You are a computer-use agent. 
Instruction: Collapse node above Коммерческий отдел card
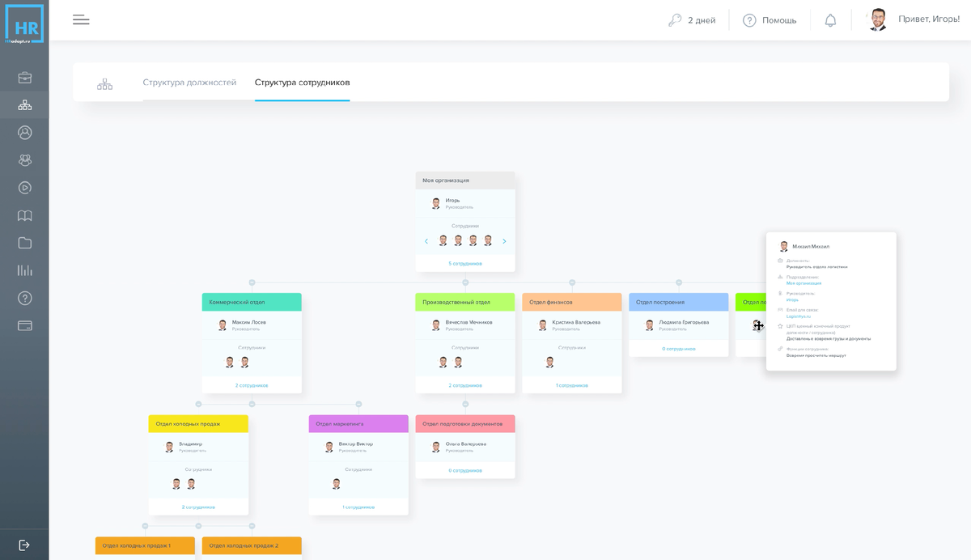click(x=252, y=282)
